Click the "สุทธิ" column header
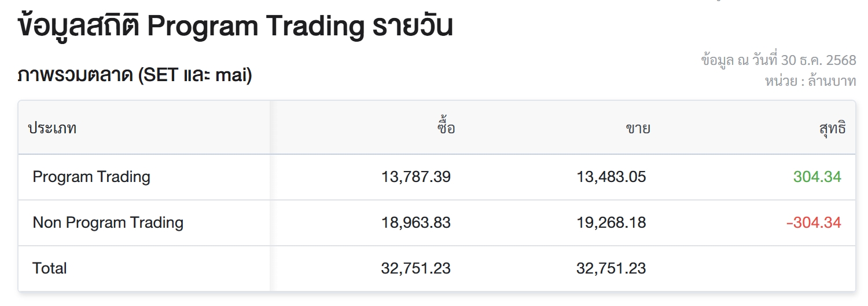This screenshot has height=306, width=868. pyautogui.click(x=833, y=128)
